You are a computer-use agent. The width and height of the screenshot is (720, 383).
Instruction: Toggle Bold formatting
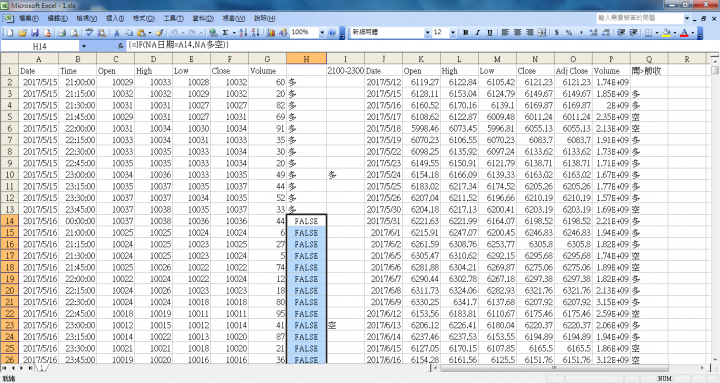coord(466,33)
